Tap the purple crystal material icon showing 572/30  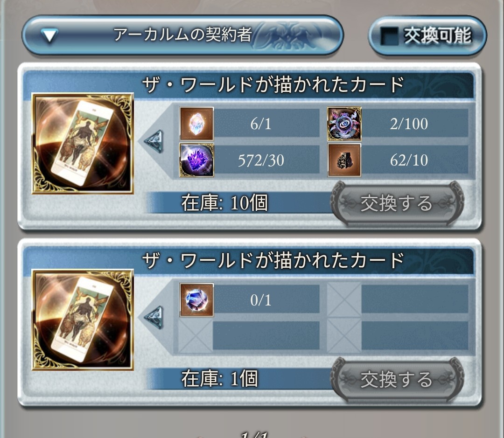[x=197, y=160]
